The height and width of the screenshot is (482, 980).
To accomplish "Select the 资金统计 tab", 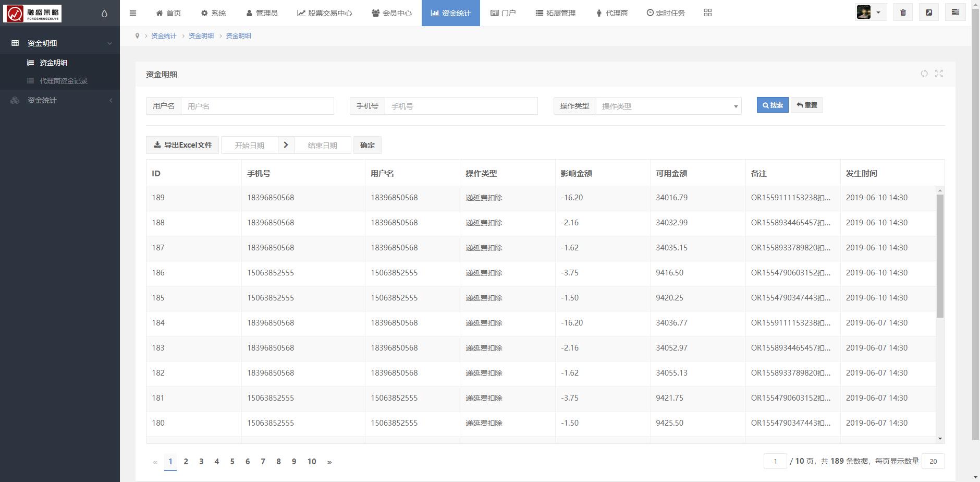I will pos(451,13).
